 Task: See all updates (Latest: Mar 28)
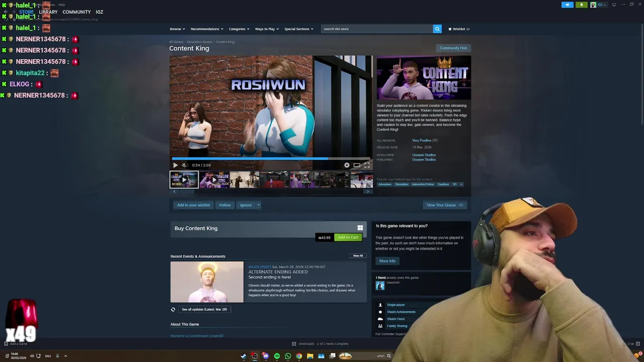204,309
